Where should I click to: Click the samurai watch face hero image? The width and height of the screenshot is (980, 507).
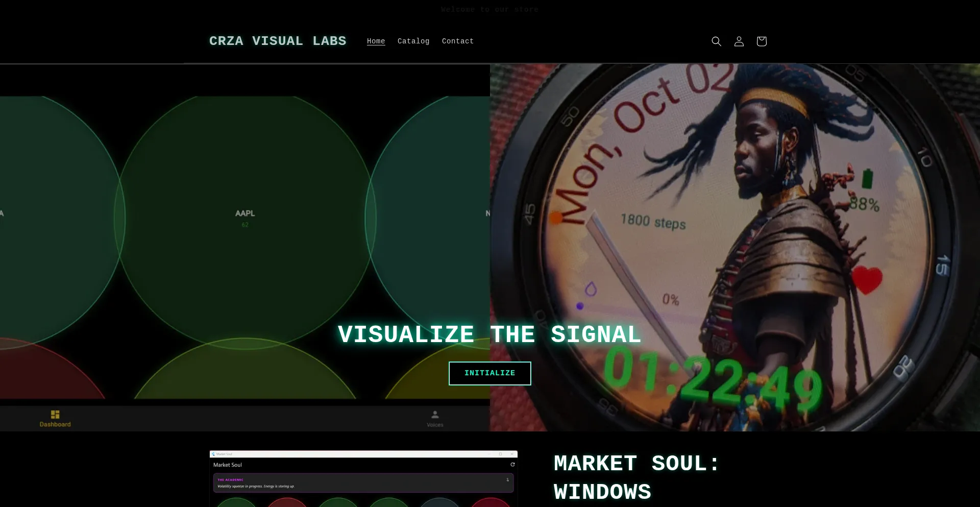(735, 248)
